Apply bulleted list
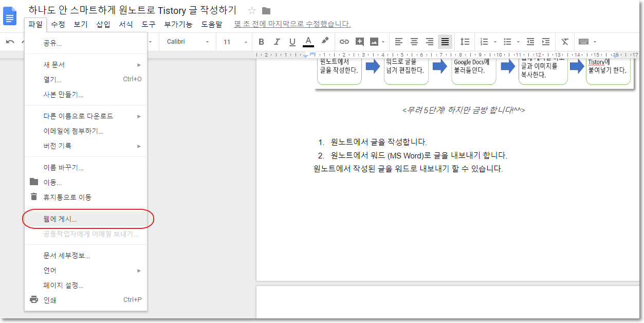The image size is (644, 323). tap(507, 42)
